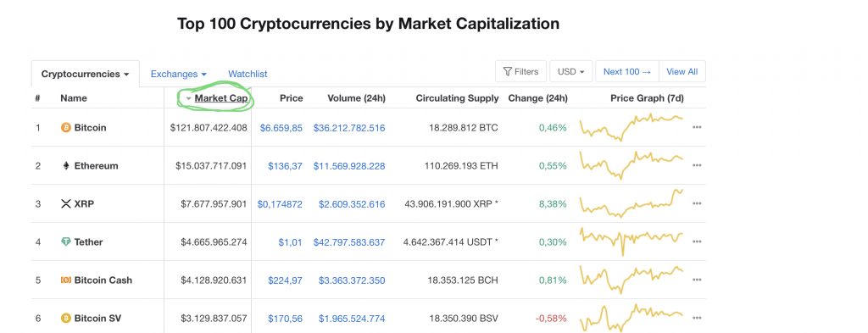Expand the Exchanges dropdown menu
The image size is (868, 333).
pos(178,74)
